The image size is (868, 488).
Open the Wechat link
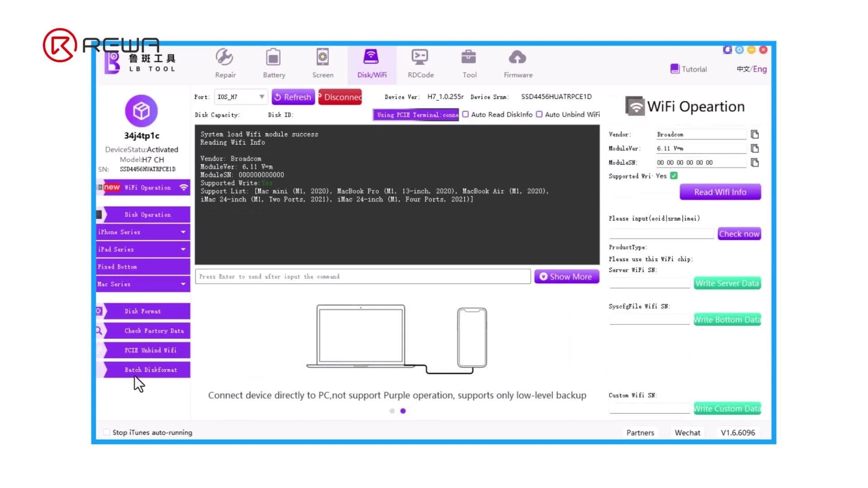coord(687,432)
